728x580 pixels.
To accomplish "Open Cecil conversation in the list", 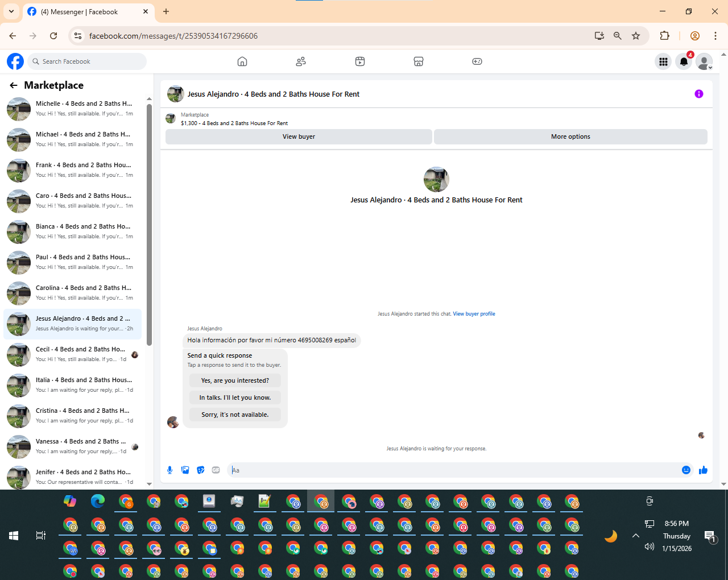I will click(72, 355).
